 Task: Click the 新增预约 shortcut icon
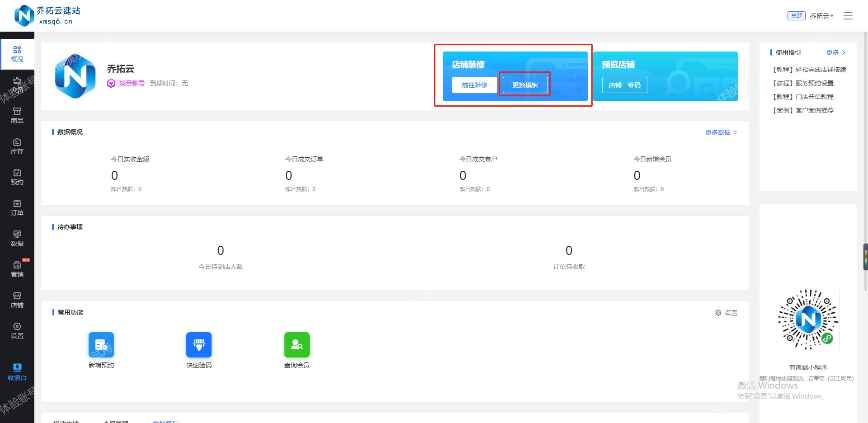click(x=101, y=345)
